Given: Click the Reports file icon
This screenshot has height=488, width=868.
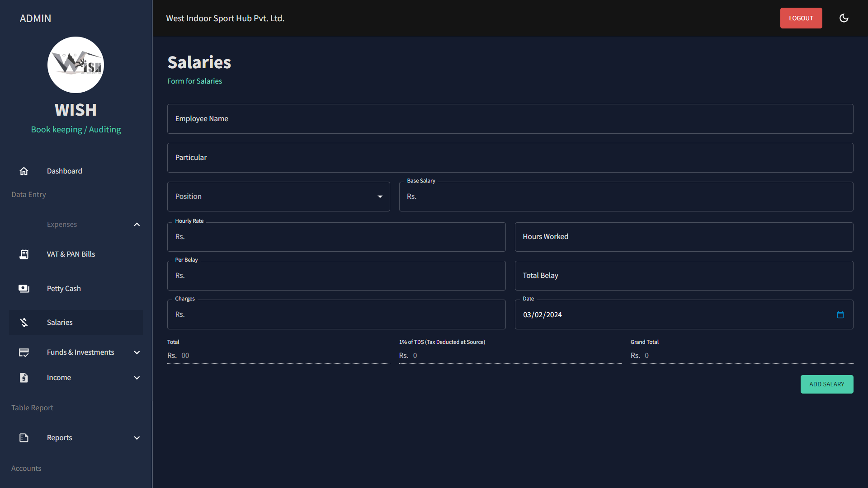Looking at the screenshot, I should (x=24, y=438).
